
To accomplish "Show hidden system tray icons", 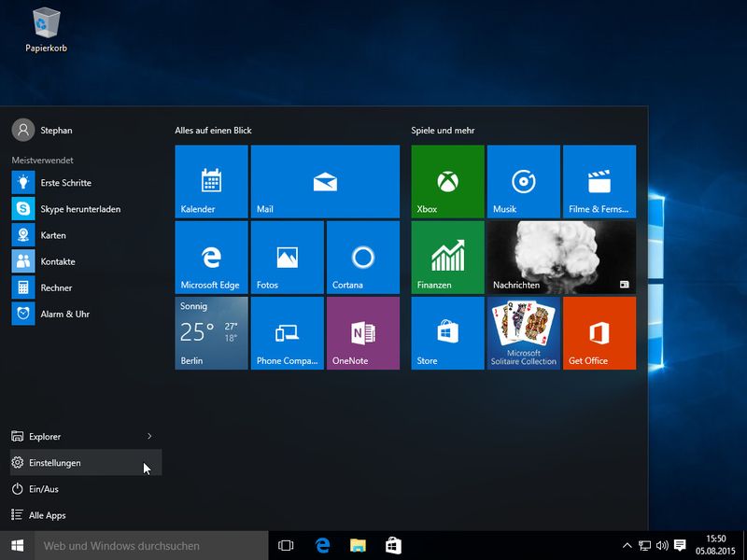I will pyautogui.click(x=627, y=542).
